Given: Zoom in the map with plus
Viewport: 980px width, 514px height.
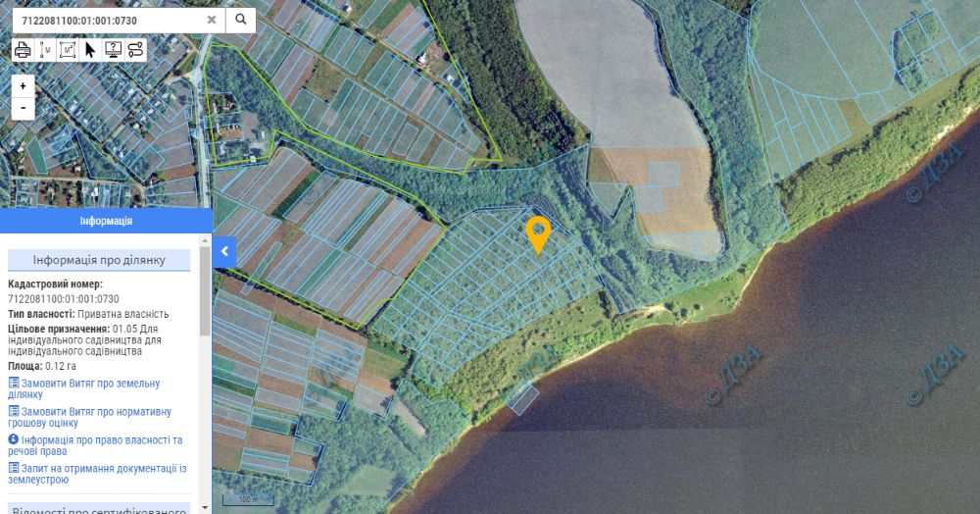Looking at the screenshot, I should [24, 86].
